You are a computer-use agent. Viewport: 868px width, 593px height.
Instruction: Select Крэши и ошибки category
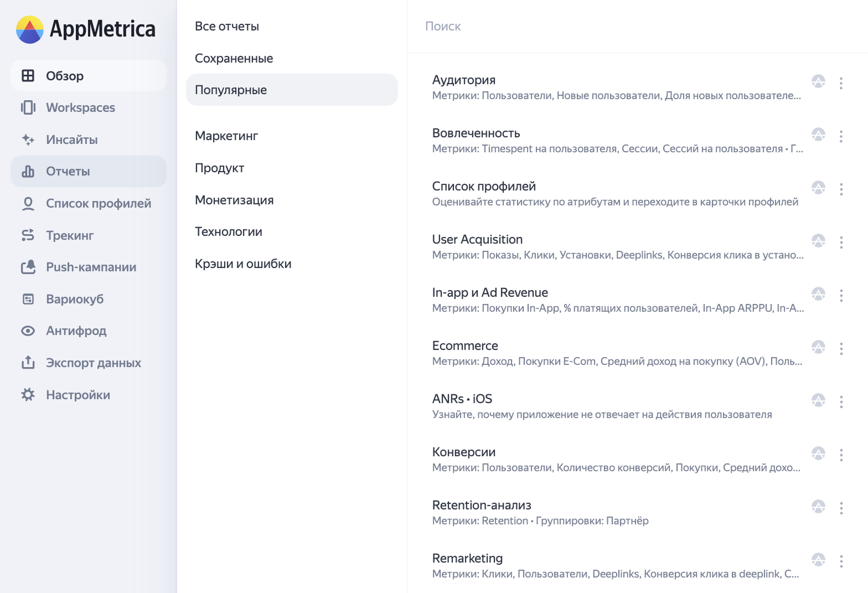click(243, 264)
